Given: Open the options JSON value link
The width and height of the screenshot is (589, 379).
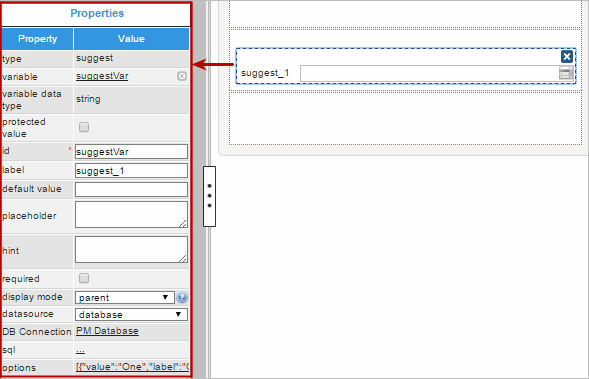Looking at the screenshot, I should [x=132, y=367].
